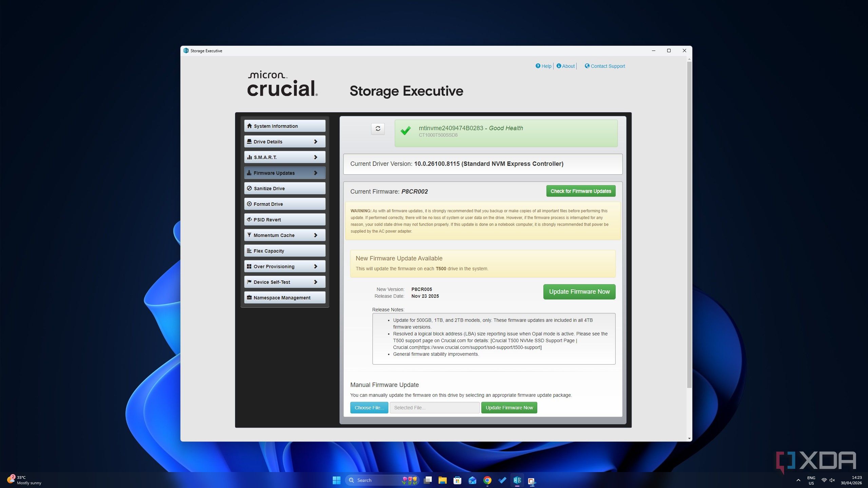This screenshot has height=488, width=868.
Task: Click the P8CR005 new version text
Action: click(x=422, y=289)
